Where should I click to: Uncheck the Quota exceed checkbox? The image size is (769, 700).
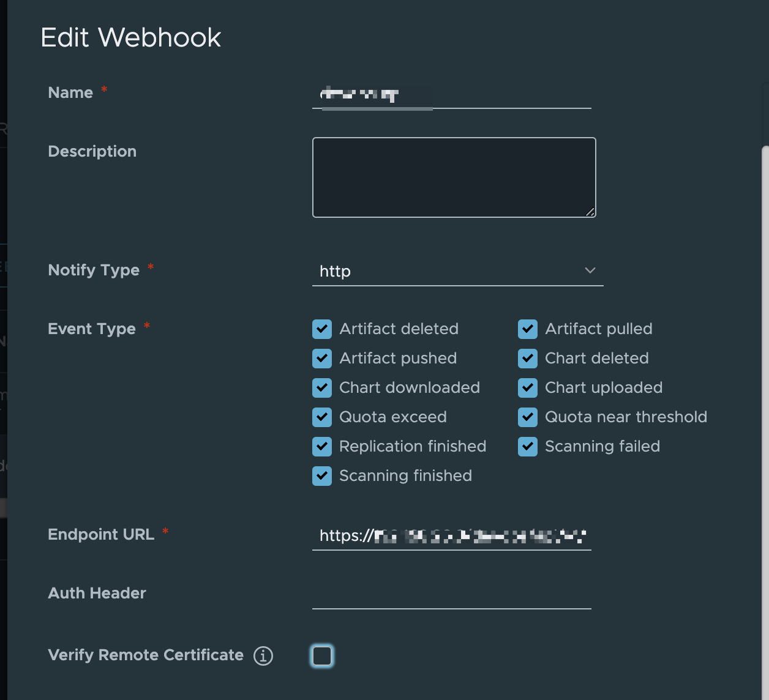(x=322, y=417)
